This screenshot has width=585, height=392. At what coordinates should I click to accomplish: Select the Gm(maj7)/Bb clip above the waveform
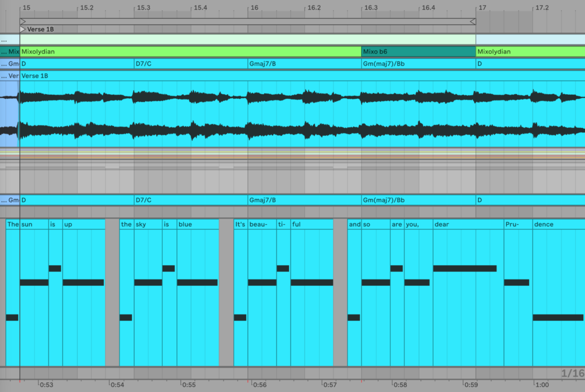418,64
